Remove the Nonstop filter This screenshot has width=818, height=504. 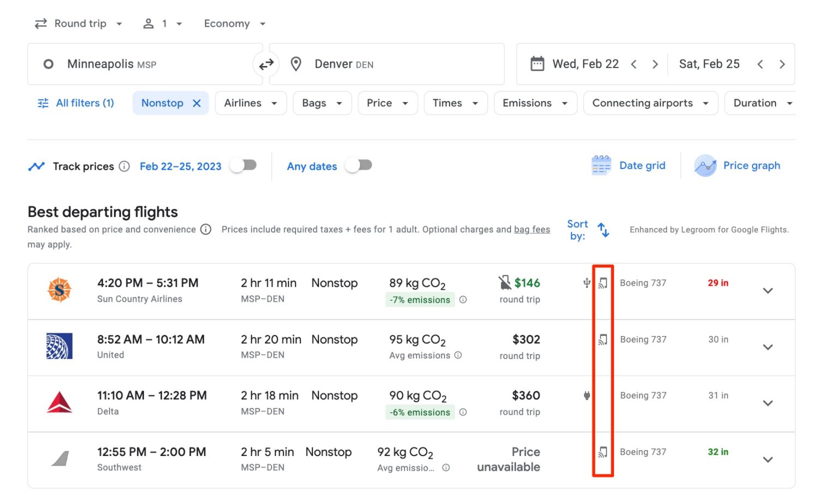(197, 103)
